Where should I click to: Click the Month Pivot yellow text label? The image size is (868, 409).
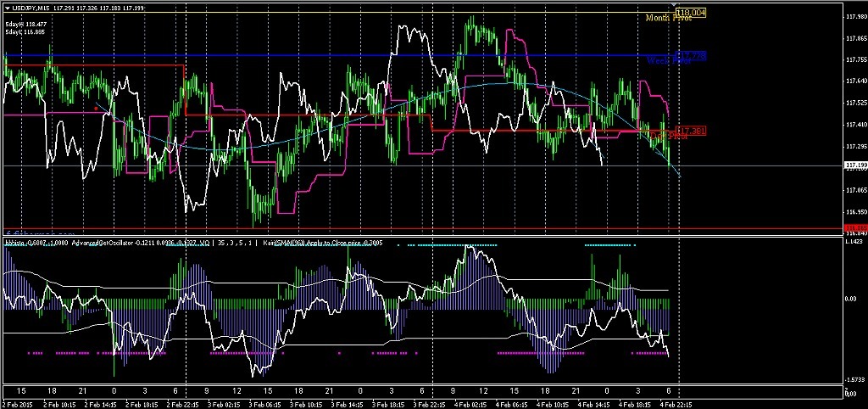click(668, 19)
